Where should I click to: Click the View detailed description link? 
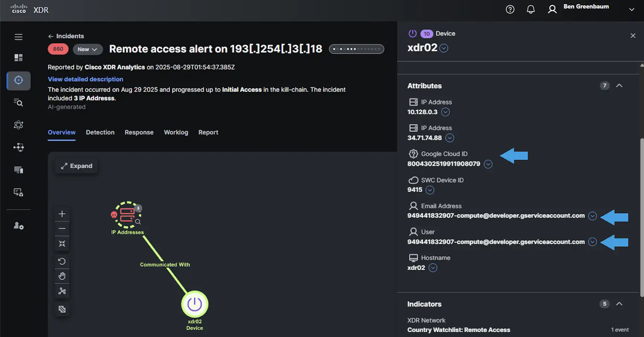pos(85,79)
